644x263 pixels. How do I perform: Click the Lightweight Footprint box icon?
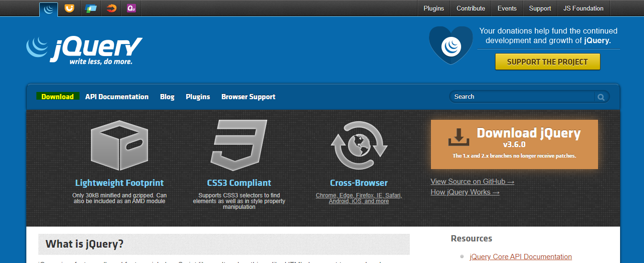click(119, 146)
